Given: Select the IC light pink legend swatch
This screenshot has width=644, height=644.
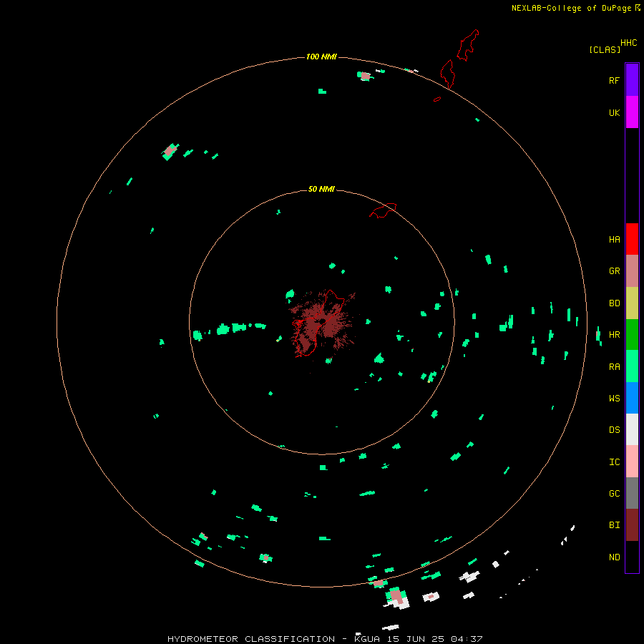Looking at the screenshot, I should coord(632,462).
